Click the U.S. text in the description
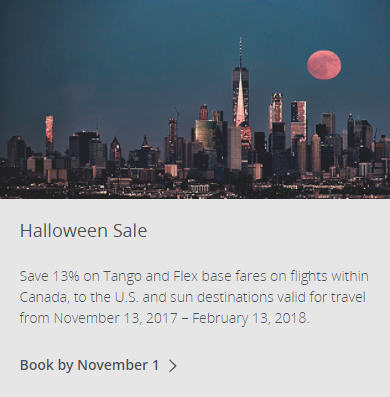Viewport: 390px width, 397px height. pos(126,297)
